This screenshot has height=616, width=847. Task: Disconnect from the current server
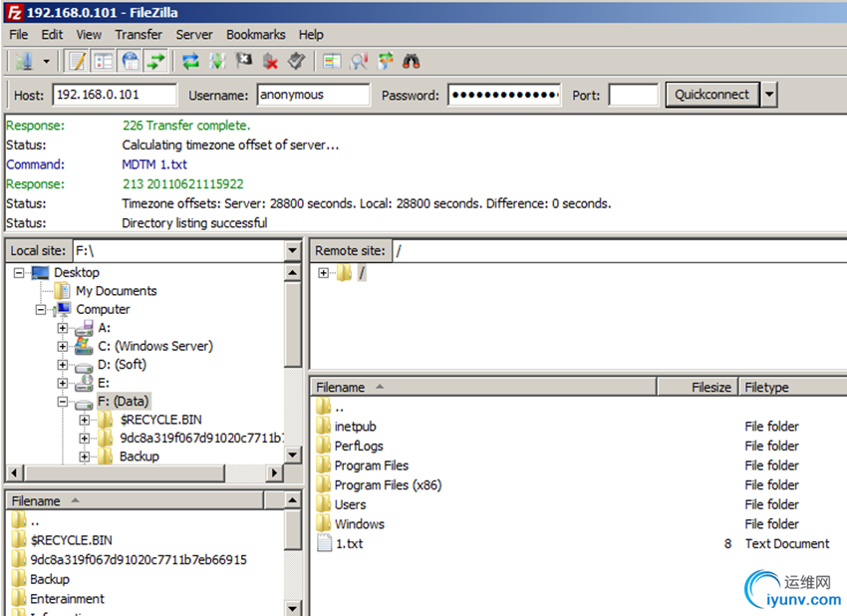point(270,61)
